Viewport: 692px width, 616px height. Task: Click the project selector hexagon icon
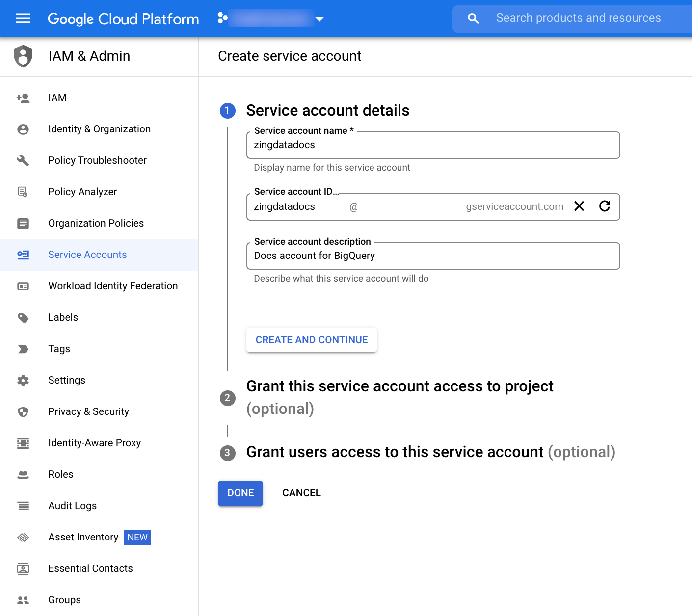(222, 18)
